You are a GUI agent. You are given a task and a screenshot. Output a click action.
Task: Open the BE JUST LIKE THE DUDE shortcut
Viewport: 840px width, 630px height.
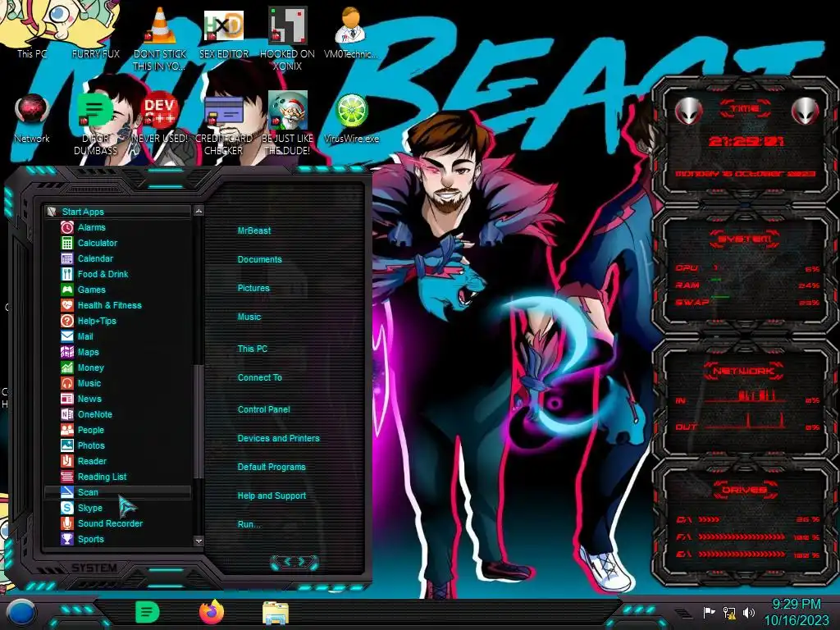point(288,123)
